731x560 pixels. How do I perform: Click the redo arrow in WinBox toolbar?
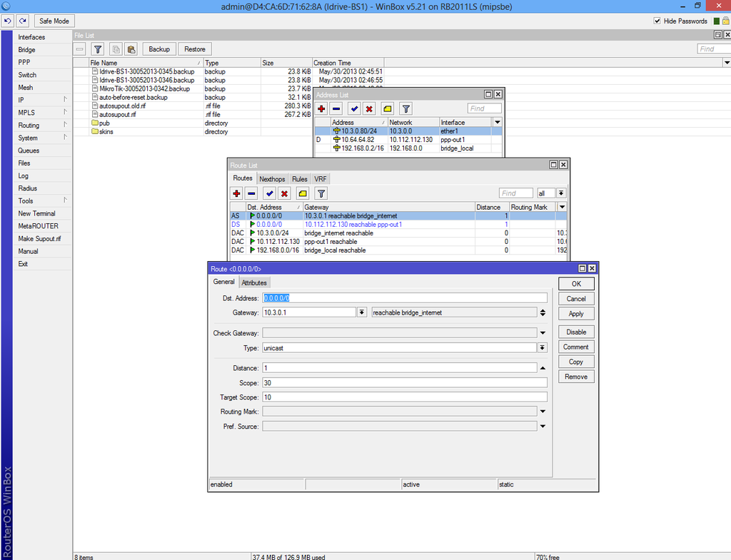tap(22, 21)
